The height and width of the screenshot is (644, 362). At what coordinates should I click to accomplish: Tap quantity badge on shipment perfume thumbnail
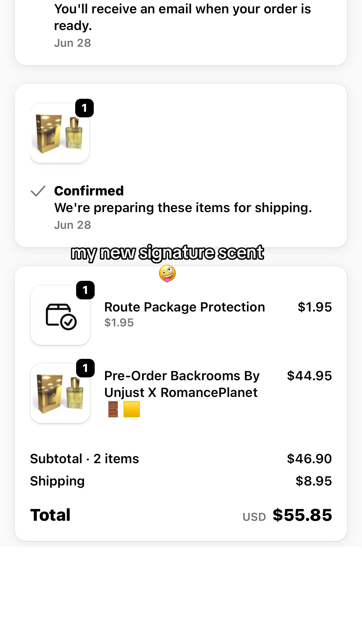point(84,108)
